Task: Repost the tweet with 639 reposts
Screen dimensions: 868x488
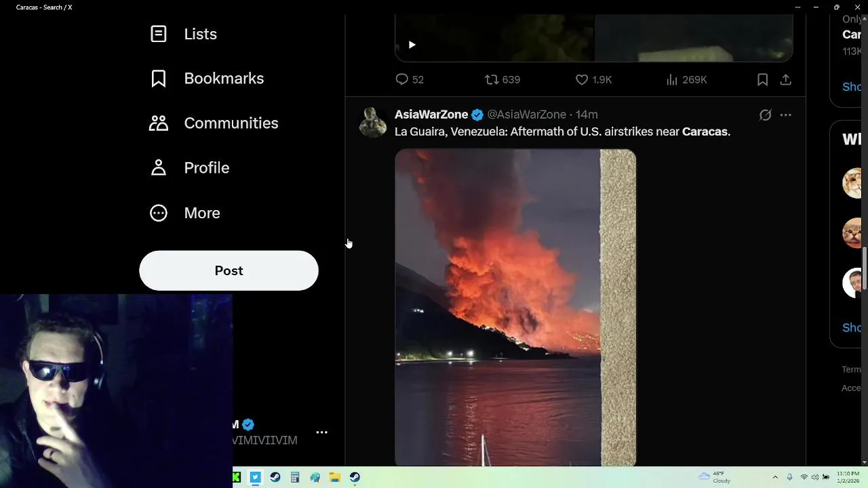Action: (502, 80)
